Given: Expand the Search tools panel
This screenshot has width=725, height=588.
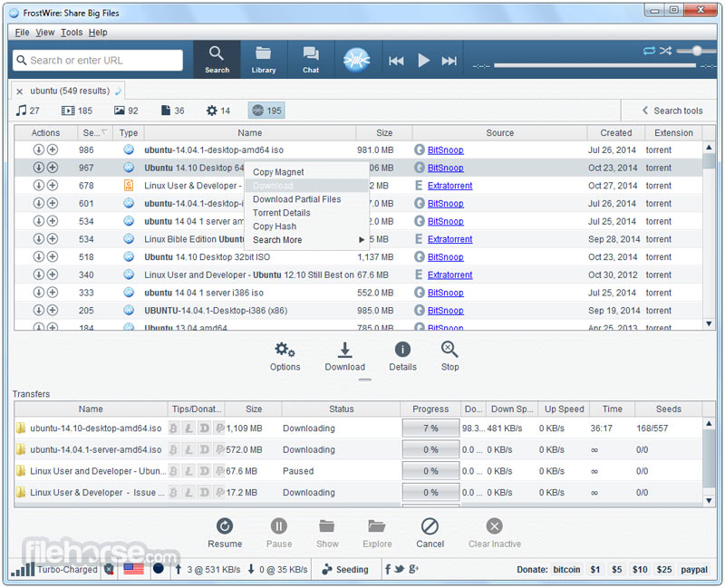Looking at the screenshot, I should click(x=673, y=110).
